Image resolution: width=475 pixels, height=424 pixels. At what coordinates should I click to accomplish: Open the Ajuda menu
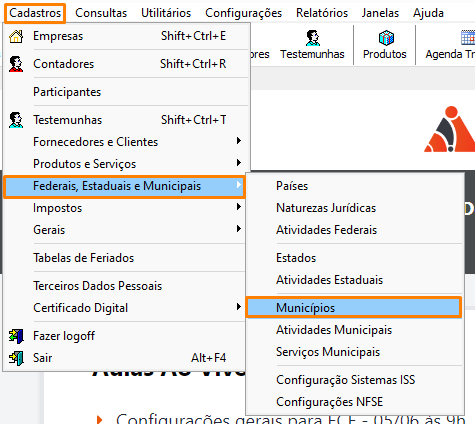428,13
